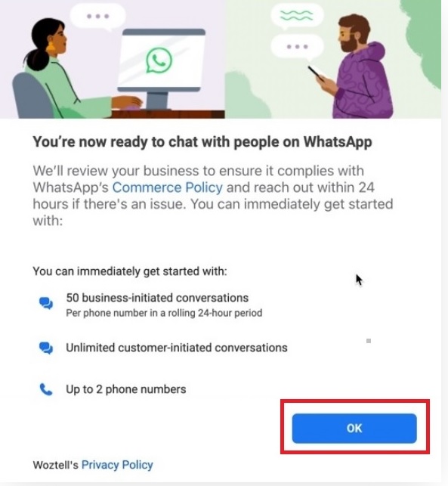Click the 'Per phone number in a rolling 24-hour period' subtitle
Screen dimensions: 448x486
(164, 313)
